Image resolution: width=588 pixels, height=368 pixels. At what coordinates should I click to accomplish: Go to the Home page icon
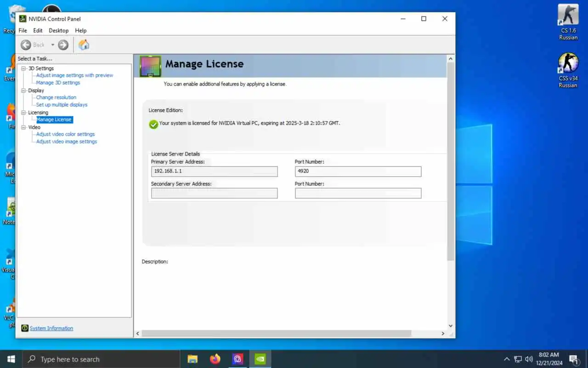84,45
